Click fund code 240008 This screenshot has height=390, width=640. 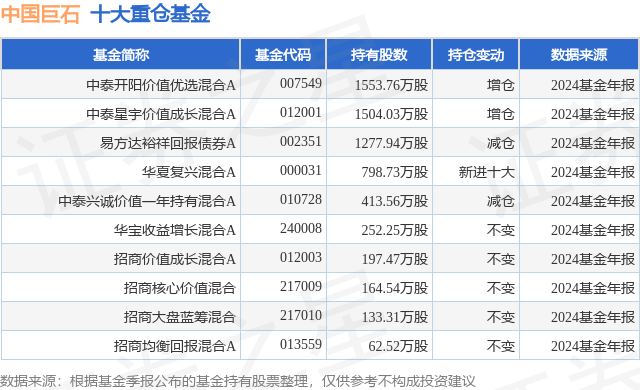coord(301,228)
